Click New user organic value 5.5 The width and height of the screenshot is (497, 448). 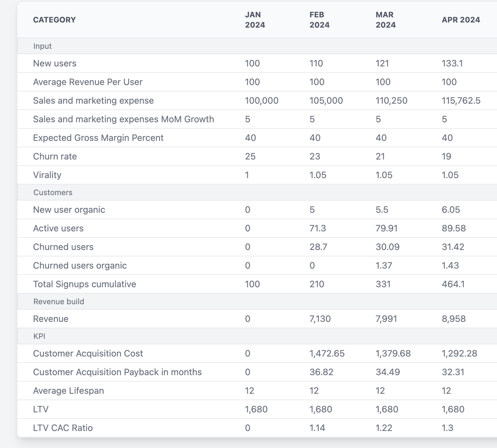tap(382, 210)
